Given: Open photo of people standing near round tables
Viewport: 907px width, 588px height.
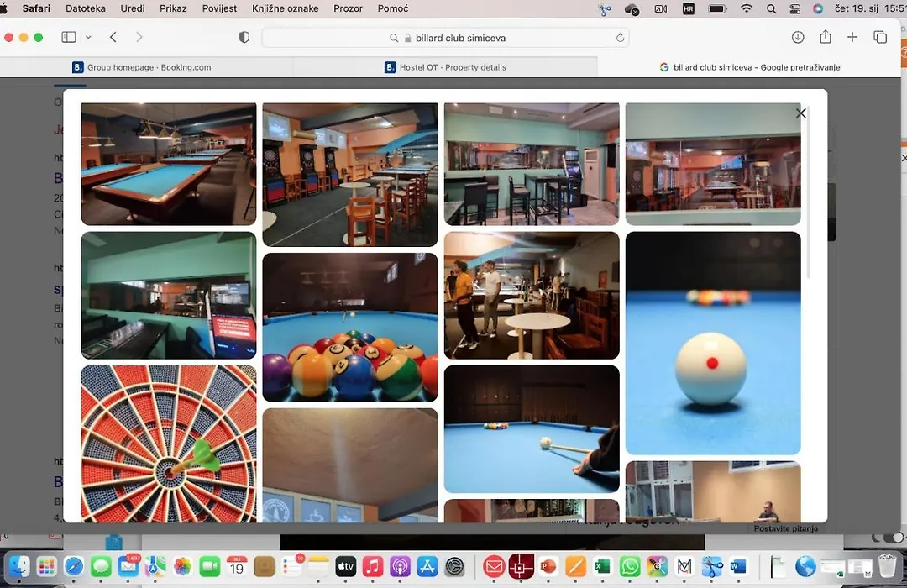Looking at the screenshot, I should pyautogui.click(x=532, y=295).
